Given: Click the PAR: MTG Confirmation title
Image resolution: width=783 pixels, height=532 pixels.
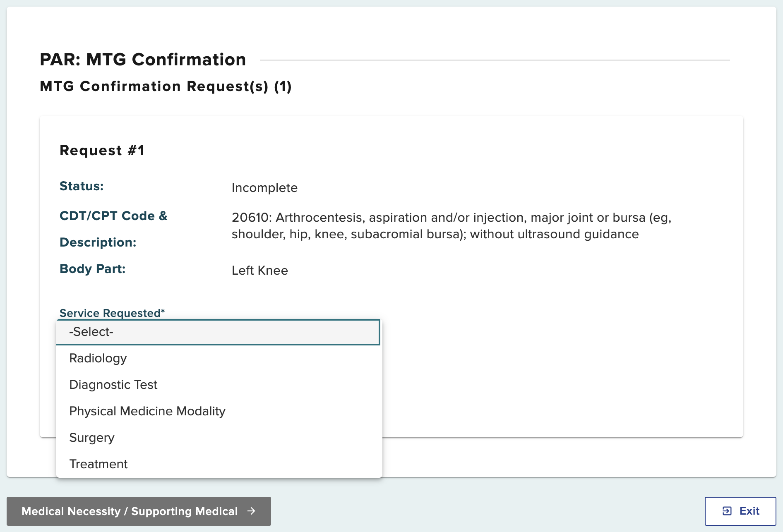Looking at the screenshot, I should tap(142, 60).
